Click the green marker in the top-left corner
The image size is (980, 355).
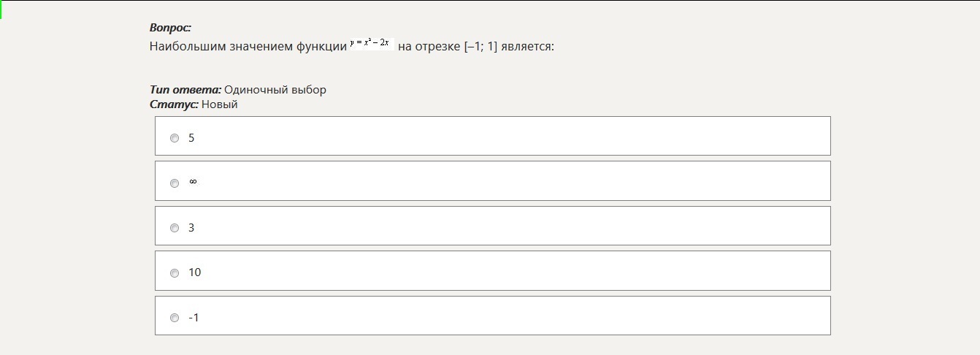[1, 9]
